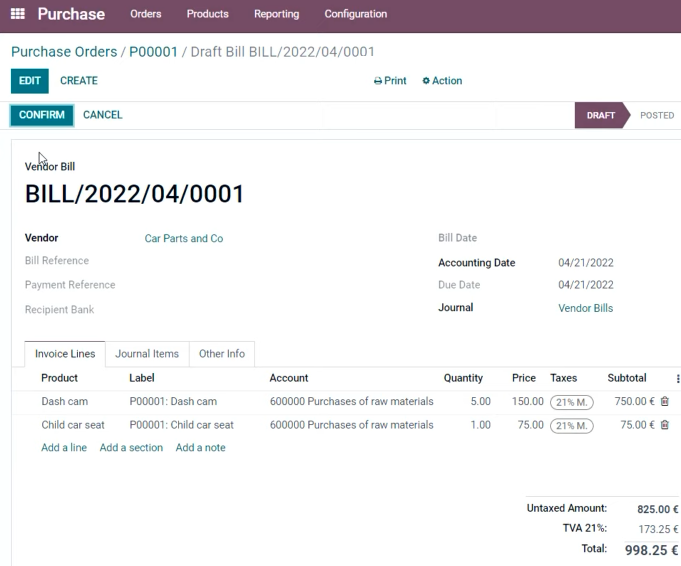This screenshot has height=566, width=681.
Task: Click the Bill Date label
Action: [x=457, y=238]
